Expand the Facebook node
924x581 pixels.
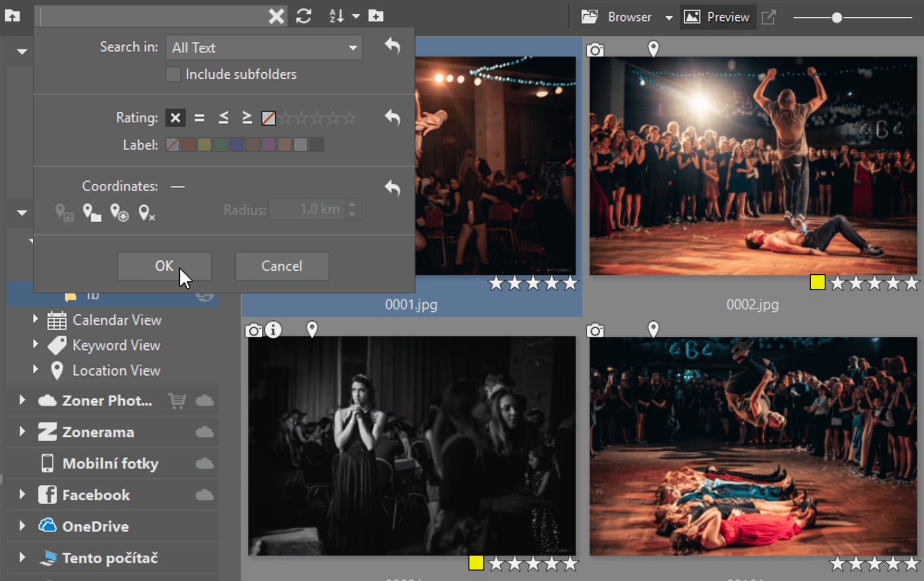click(x=22, y=494)
